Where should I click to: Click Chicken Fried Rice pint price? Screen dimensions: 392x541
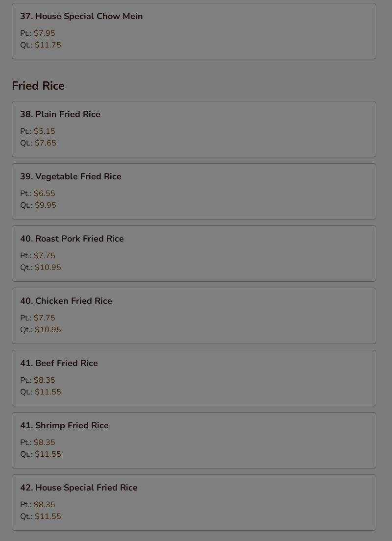click(45, 318)
